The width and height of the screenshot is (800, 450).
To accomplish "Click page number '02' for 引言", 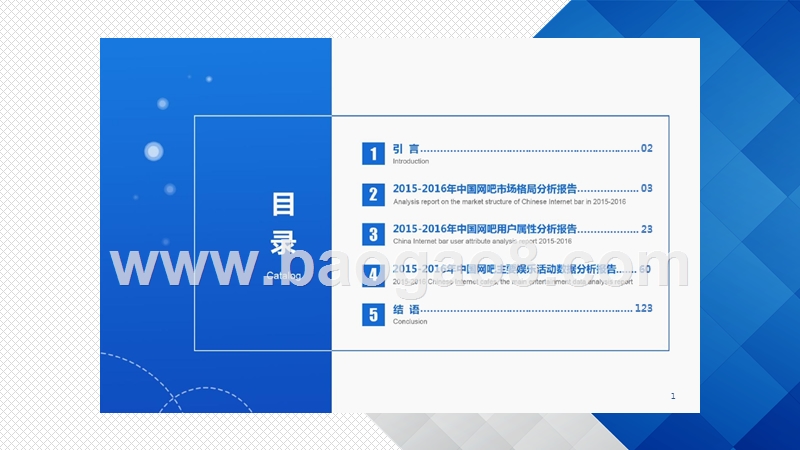I will tap(646, 148).
